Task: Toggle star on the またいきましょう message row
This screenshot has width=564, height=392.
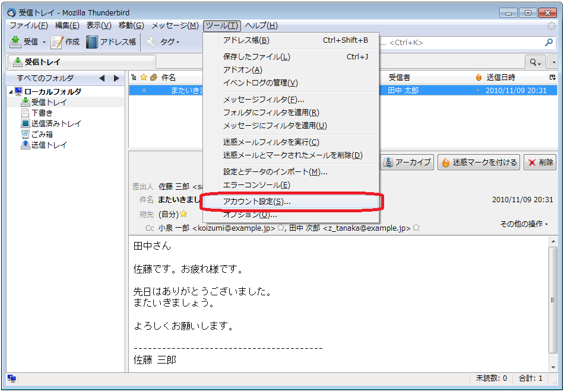Action: click(144, 91)
